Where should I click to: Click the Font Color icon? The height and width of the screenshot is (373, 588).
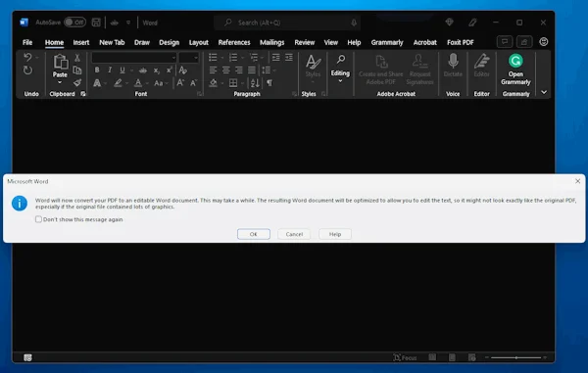pos(138,83)
